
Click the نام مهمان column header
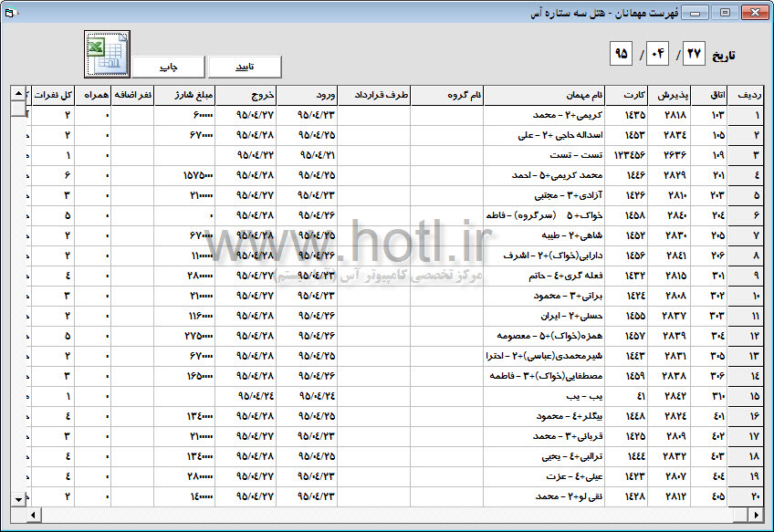click(x=545, y=95)
